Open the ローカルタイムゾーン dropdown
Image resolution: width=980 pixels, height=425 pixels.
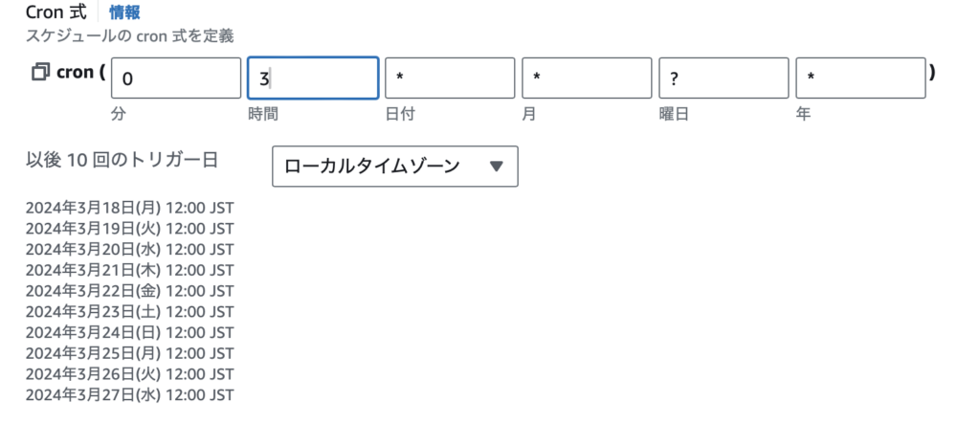pyautogui.click(x=395, y=167)
